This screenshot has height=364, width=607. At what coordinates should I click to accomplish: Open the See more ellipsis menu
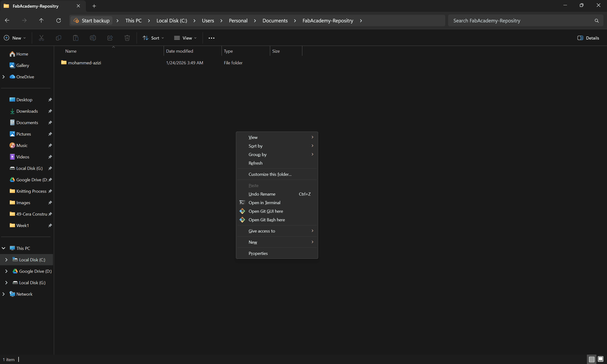211,38
